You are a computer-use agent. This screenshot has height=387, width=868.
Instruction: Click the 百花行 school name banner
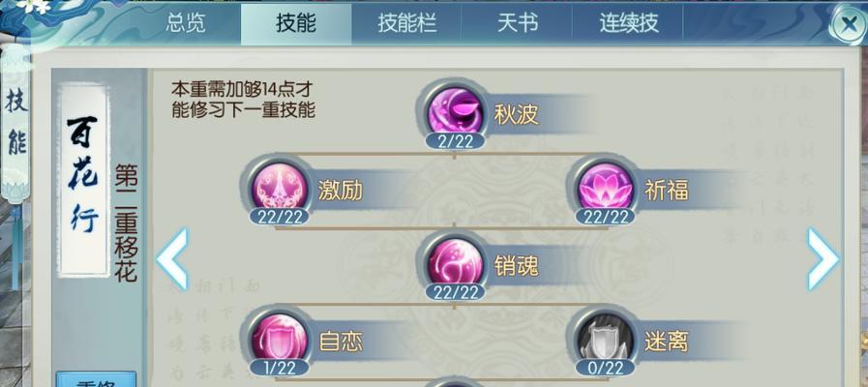83,179
